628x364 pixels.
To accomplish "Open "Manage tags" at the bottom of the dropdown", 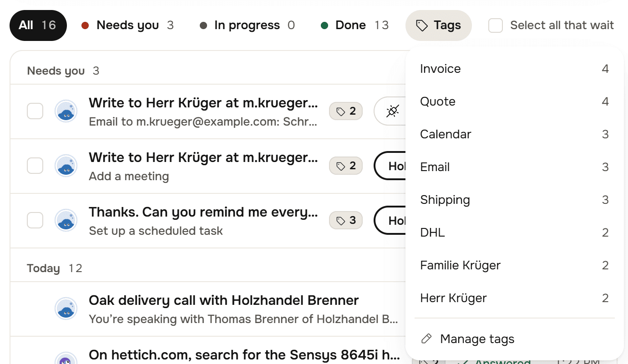I will click(514, 339).
